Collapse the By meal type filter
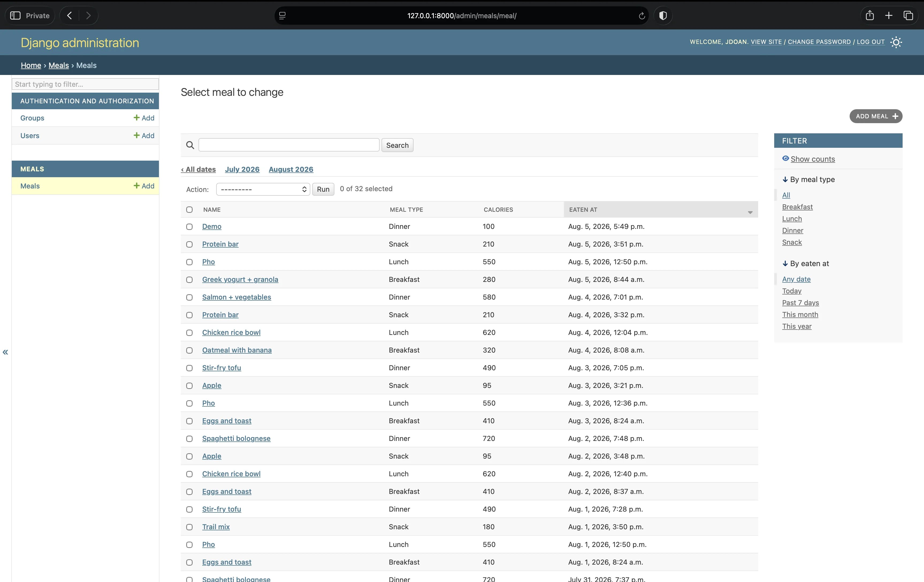 click(808, 179)
